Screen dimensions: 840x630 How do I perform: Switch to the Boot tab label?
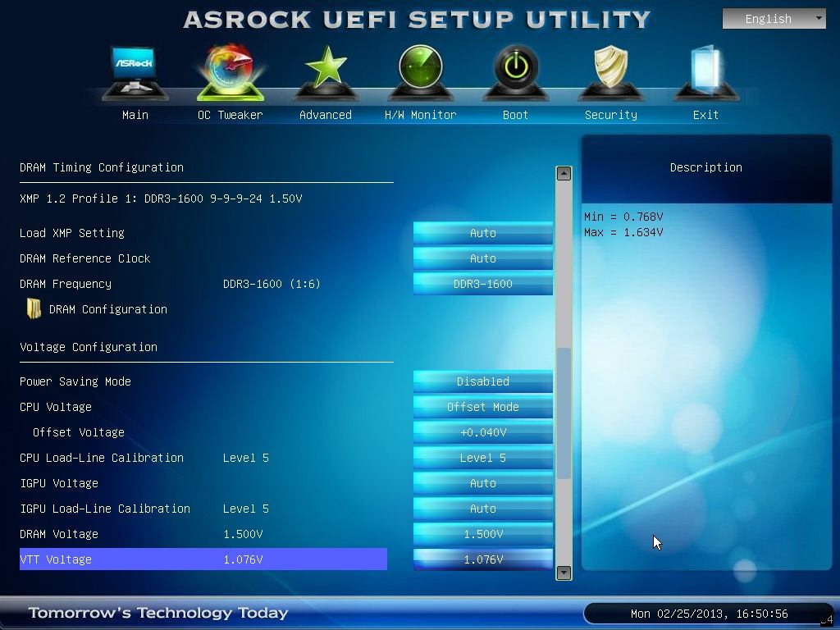tap(515, 115)
